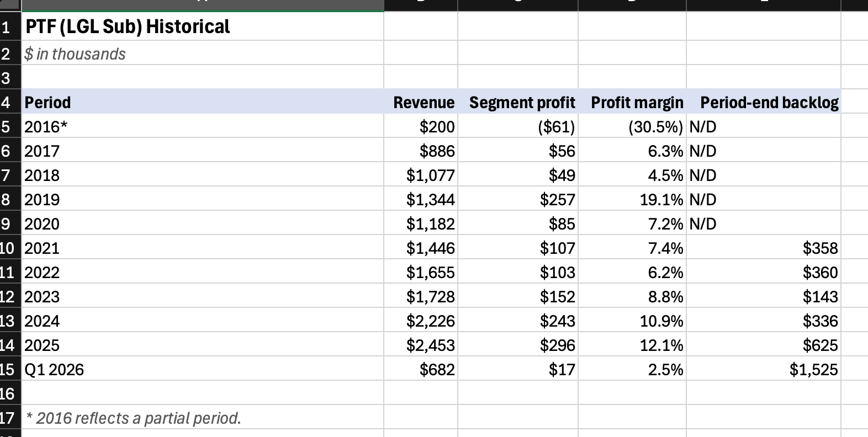The height and width of the screenshot is (437, 868).
Task: Click the profit margin cell '7.4%'
Action: click(x=632, y=248)
